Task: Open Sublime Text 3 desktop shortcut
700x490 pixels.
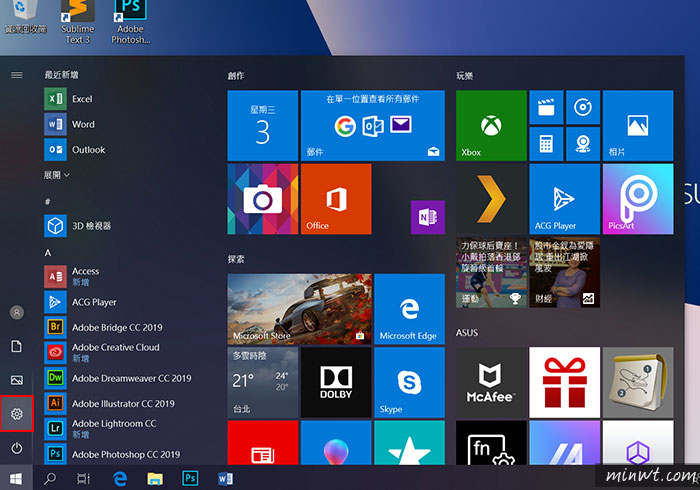Action: 78,22
